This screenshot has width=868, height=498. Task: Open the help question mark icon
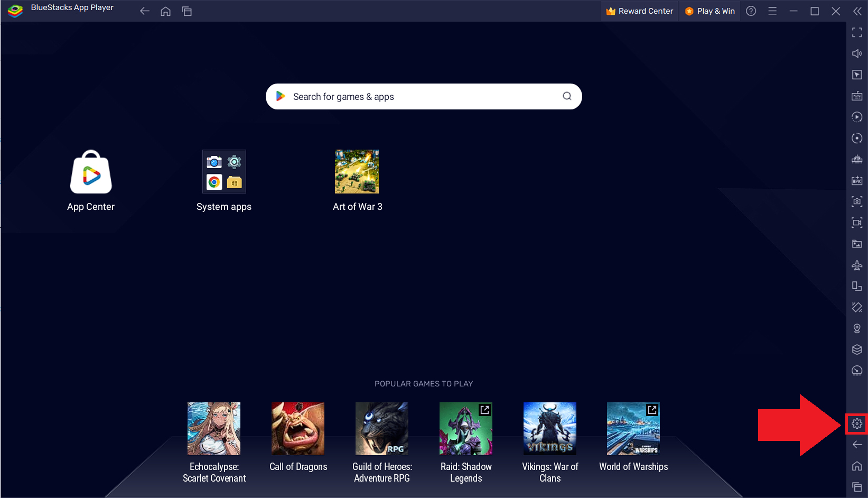pyautogui.click(x=751, y=11)
